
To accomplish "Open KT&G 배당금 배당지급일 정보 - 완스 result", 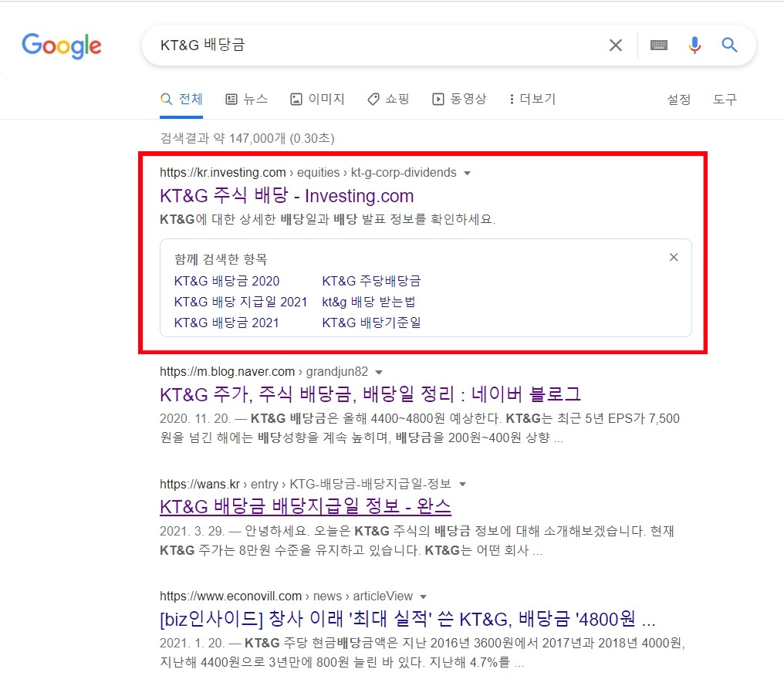I will (x=305, y=506).
